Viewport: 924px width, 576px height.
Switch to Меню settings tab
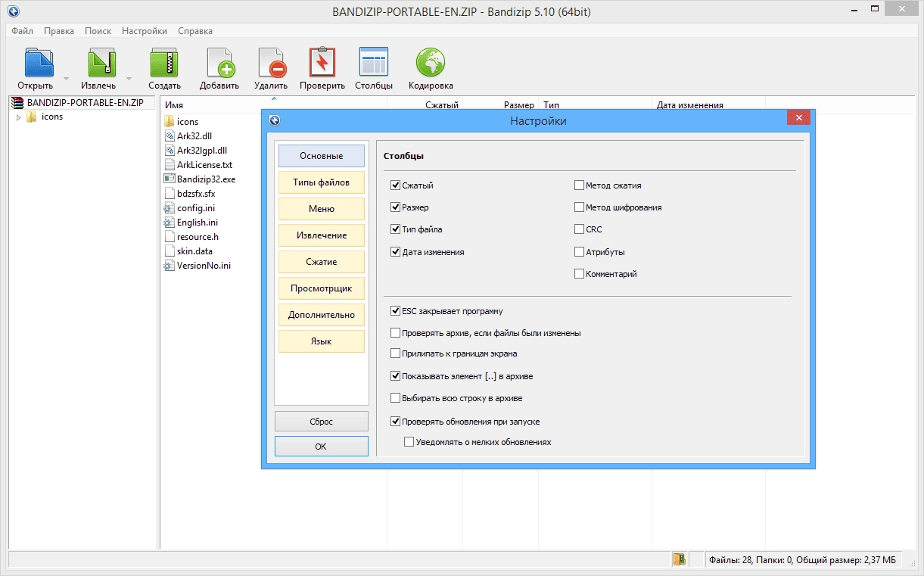[322, 208]
